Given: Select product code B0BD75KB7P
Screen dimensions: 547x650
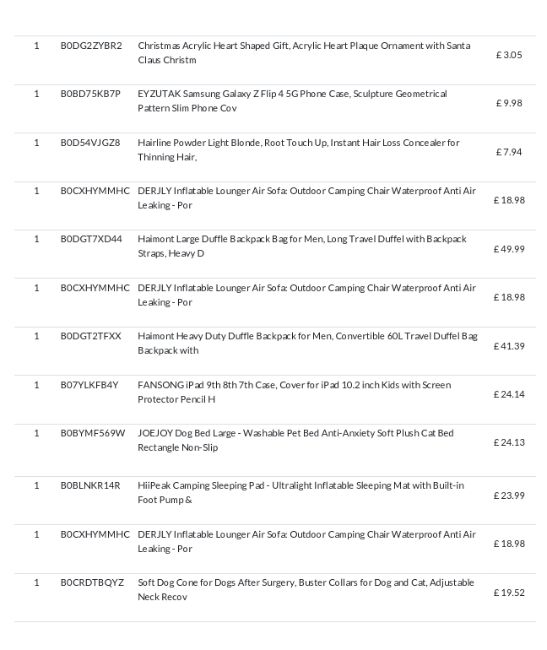Looking at the screenshot, I should [x=90, y=94].
